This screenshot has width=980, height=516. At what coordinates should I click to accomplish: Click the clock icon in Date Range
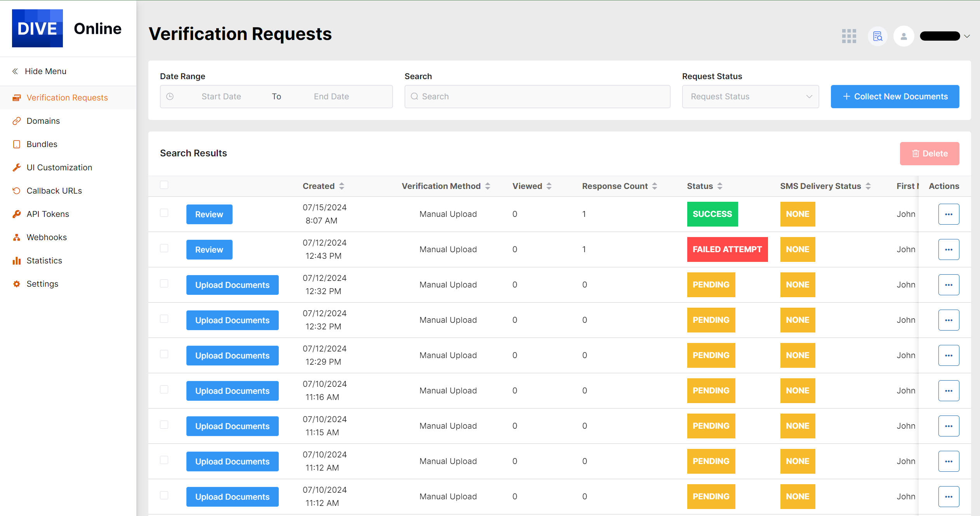[x=170, y=97]
